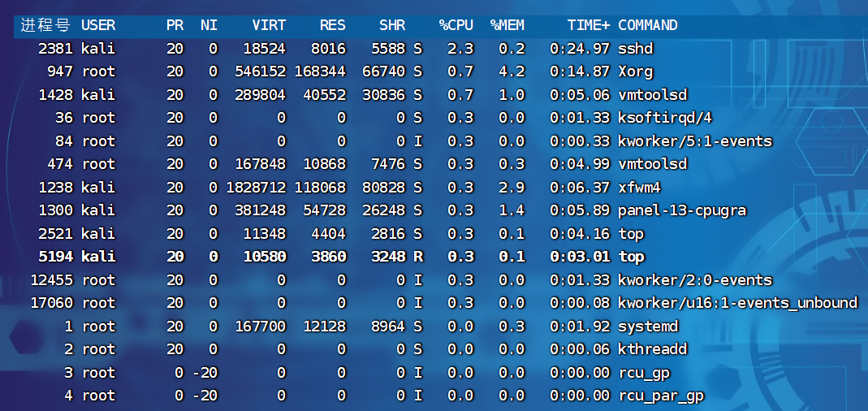Click the TIME+ value 0:03.01

point(580,257)
